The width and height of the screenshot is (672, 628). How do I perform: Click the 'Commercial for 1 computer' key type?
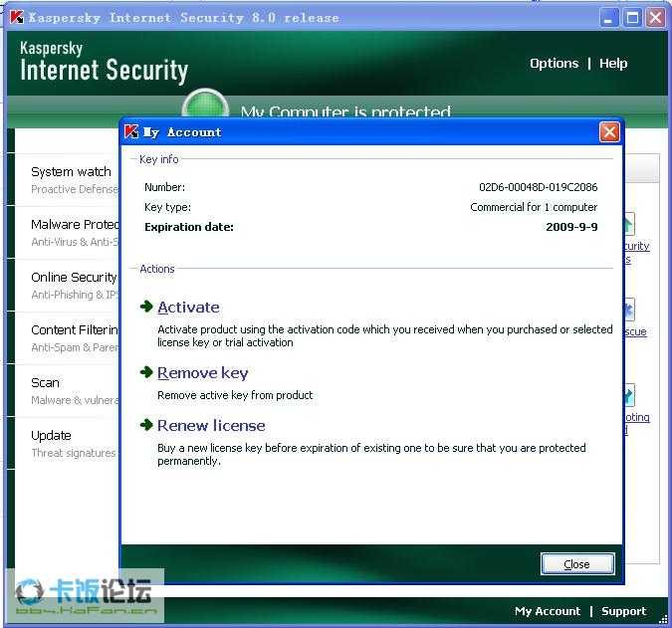[534, 207]
